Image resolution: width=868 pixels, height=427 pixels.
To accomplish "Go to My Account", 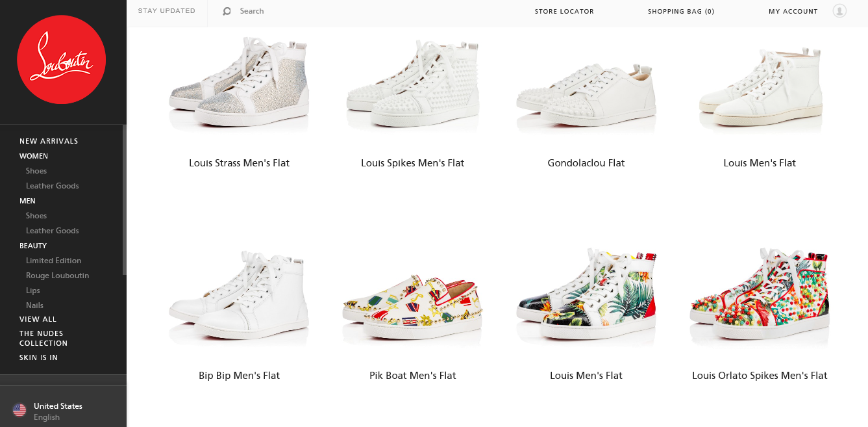I will tap(793, 11).
